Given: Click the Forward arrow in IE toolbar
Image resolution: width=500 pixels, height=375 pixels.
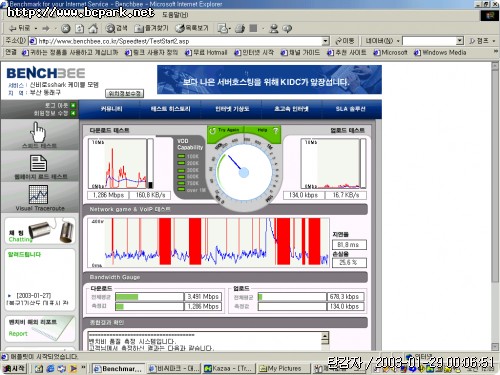Looking at the screenshot, I should pyautogui.click(x=46, y=28).
